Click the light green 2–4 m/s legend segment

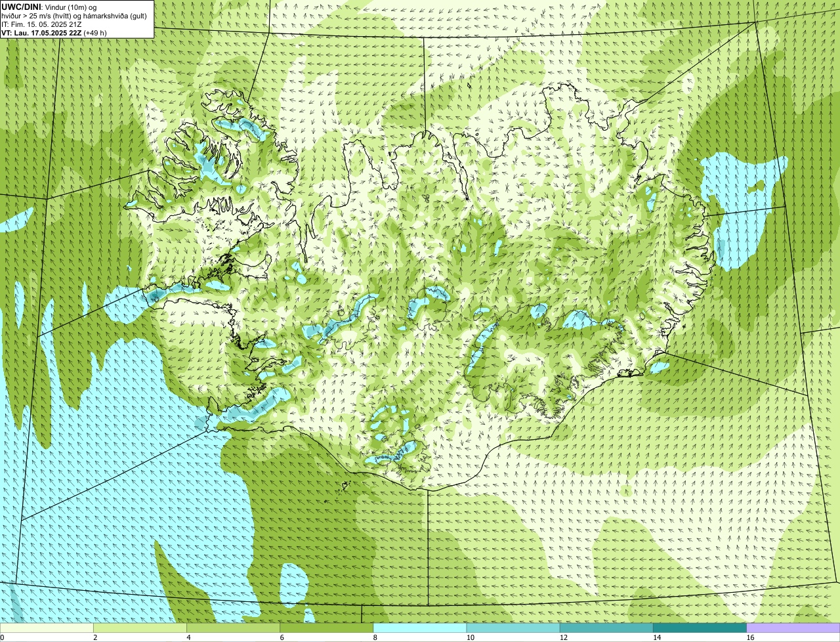140,628
